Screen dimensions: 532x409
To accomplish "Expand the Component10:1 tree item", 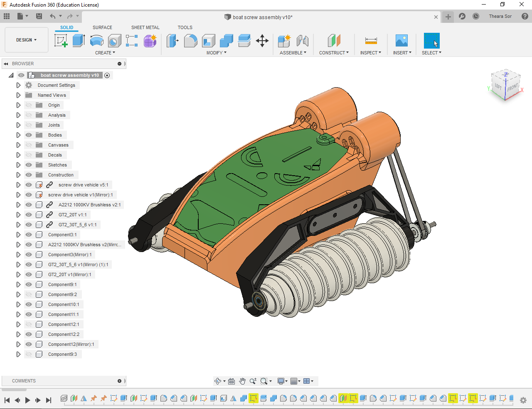I will pos(18,304).
